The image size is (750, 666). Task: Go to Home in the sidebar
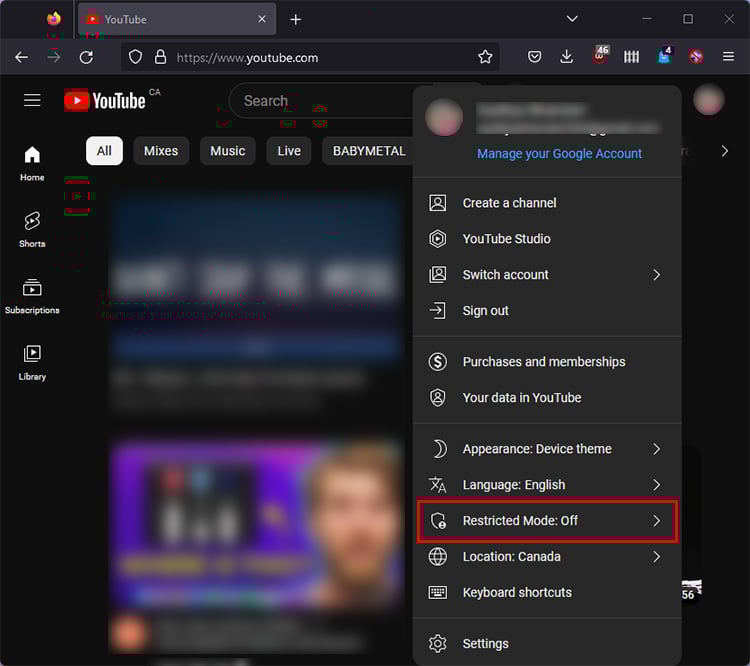[32, 164]
